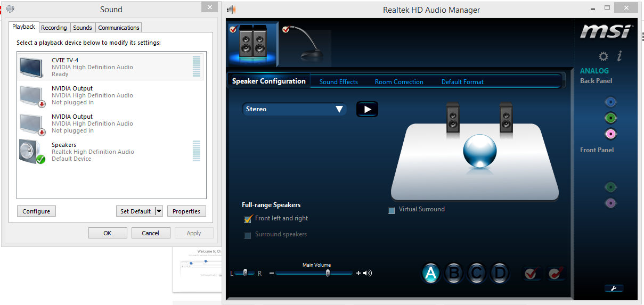Select the Speakers Realtek default device
Screen dimensions: 644x305
click(x=111, y=152)
